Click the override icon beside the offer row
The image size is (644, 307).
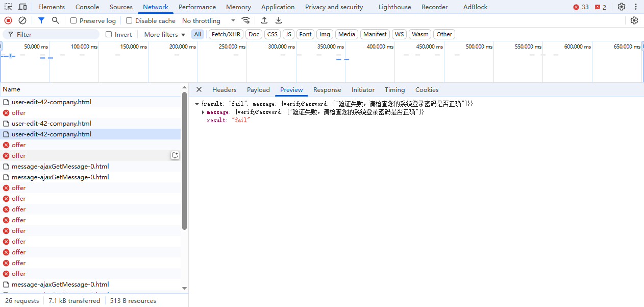[x=175, y=155]
